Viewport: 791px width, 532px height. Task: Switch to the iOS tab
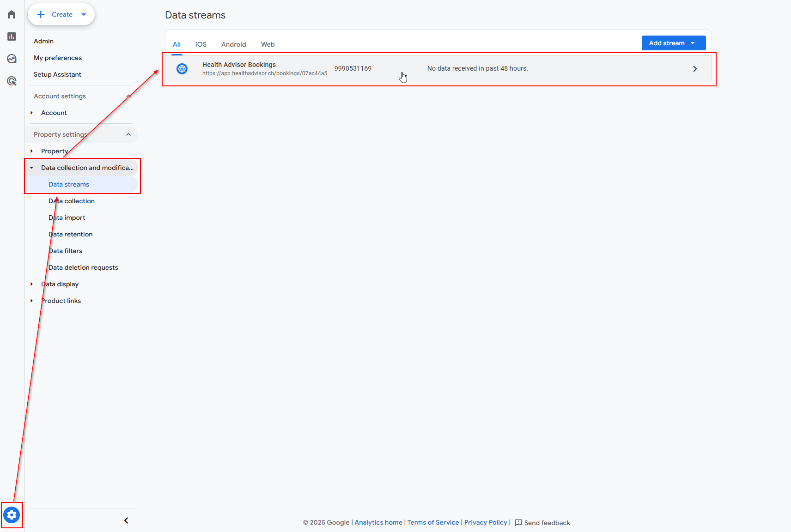click(x=201, y=44)
